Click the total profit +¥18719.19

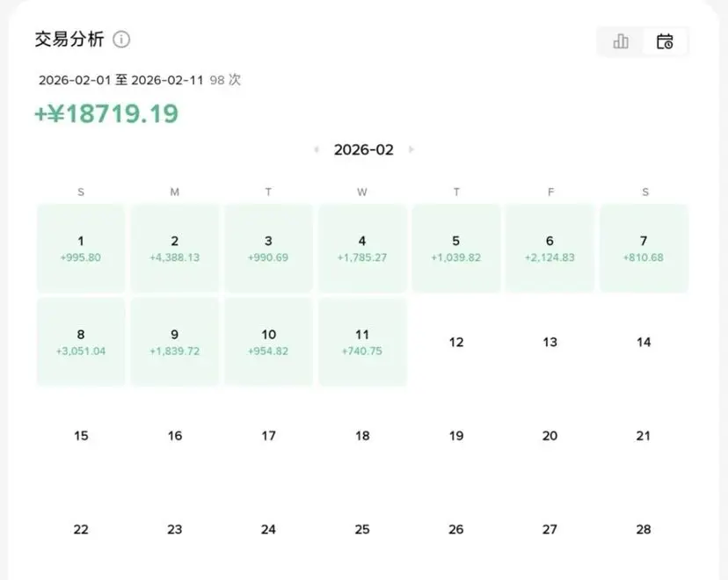106,114
